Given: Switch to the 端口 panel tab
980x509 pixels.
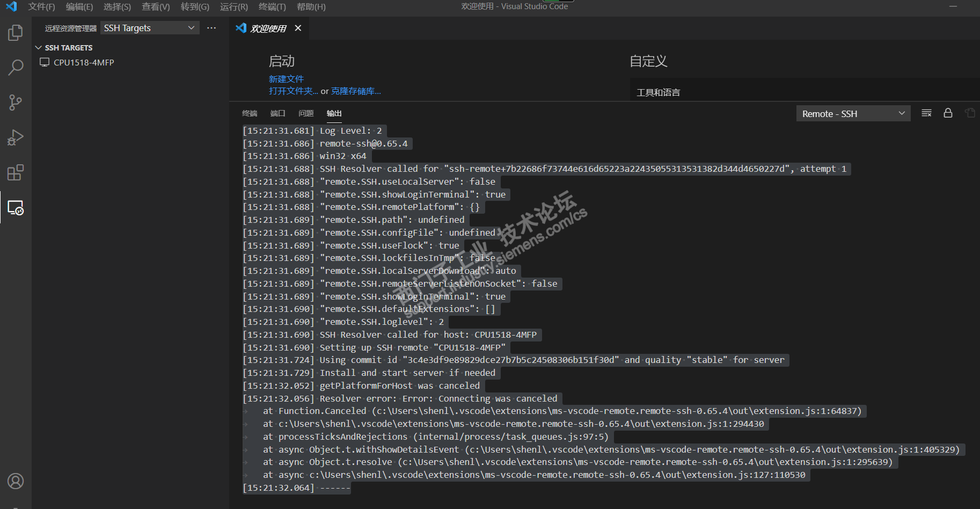Looking at the screenshot, I should [278, 113].
